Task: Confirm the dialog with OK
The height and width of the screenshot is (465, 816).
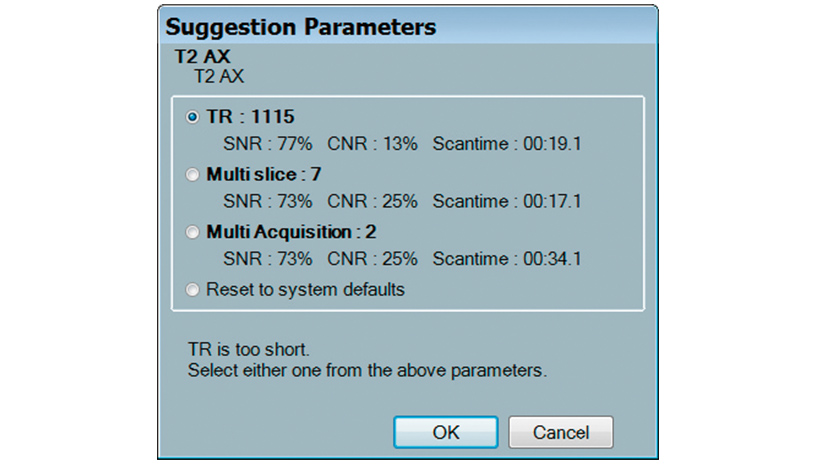Action: pos(445,432)
